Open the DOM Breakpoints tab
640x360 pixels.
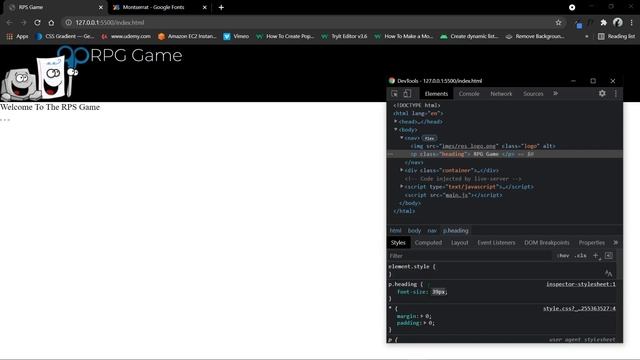547,242
